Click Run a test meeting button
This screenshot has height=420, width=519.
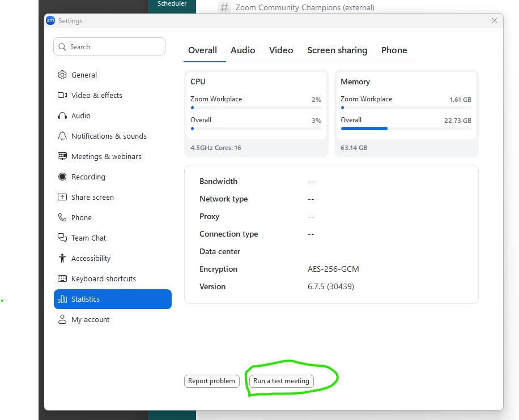click(x=282, y=381)
